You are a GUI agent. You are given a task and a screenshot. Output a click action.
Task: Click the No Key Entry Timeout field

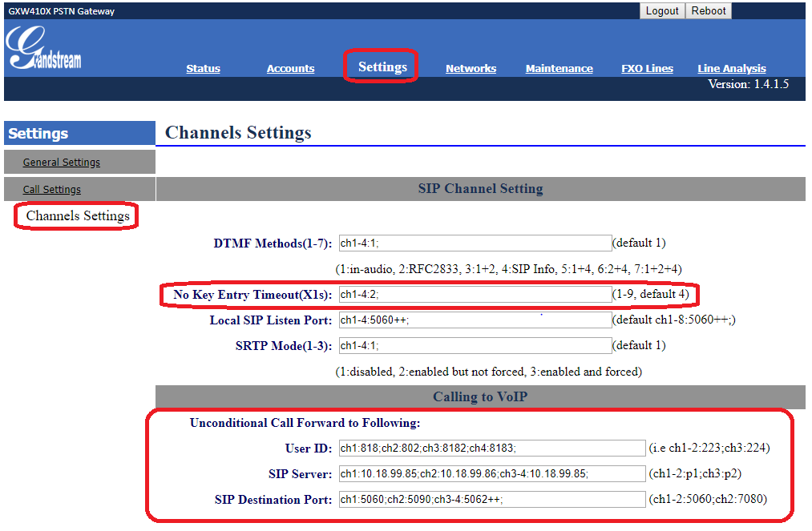475,295
